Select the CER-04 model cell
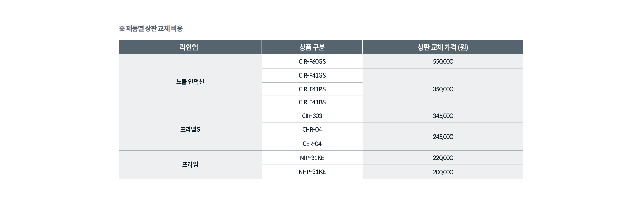 (312, 144)
